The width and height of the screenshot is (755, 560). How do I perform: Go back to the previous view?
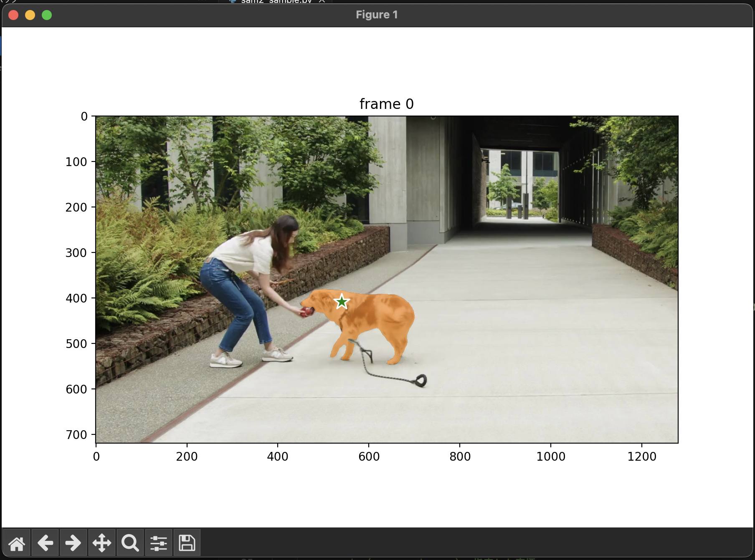(45, 543)
